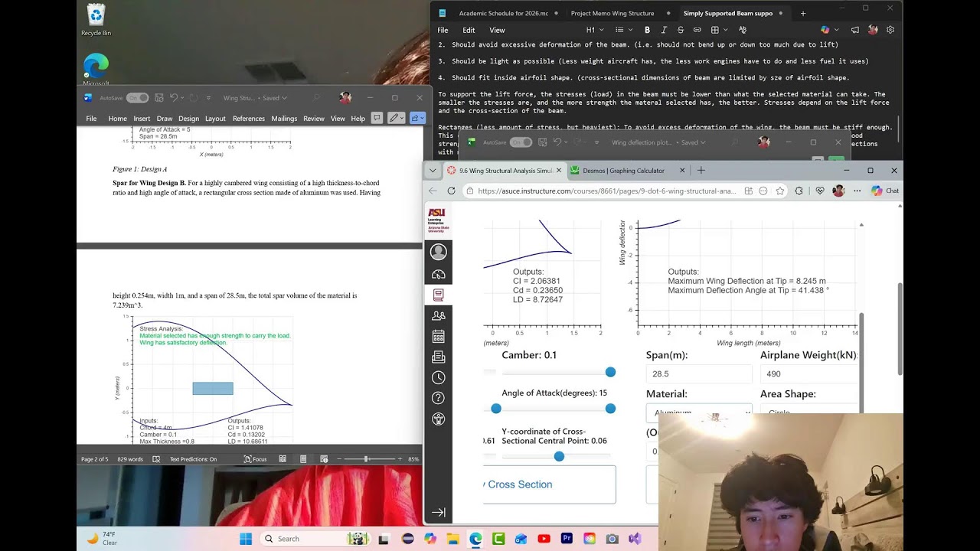Refresh the Edge browser page

click(451, 191)
